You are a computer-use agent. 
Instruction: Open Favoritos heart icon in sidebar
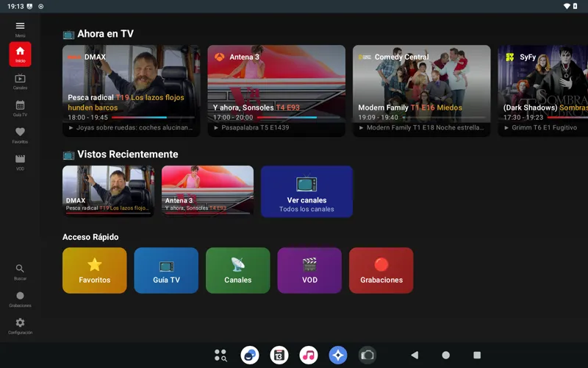(x=20, y=135)
